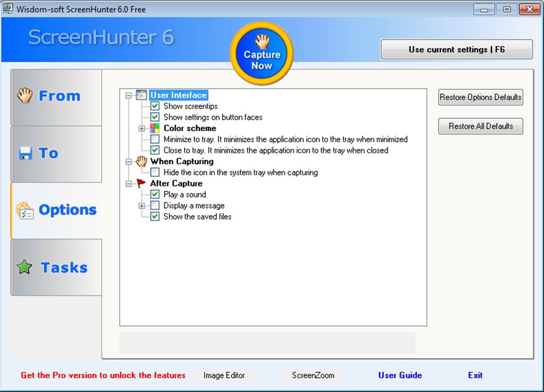Click the floppy disk icon on To tab

coord(26,153)
